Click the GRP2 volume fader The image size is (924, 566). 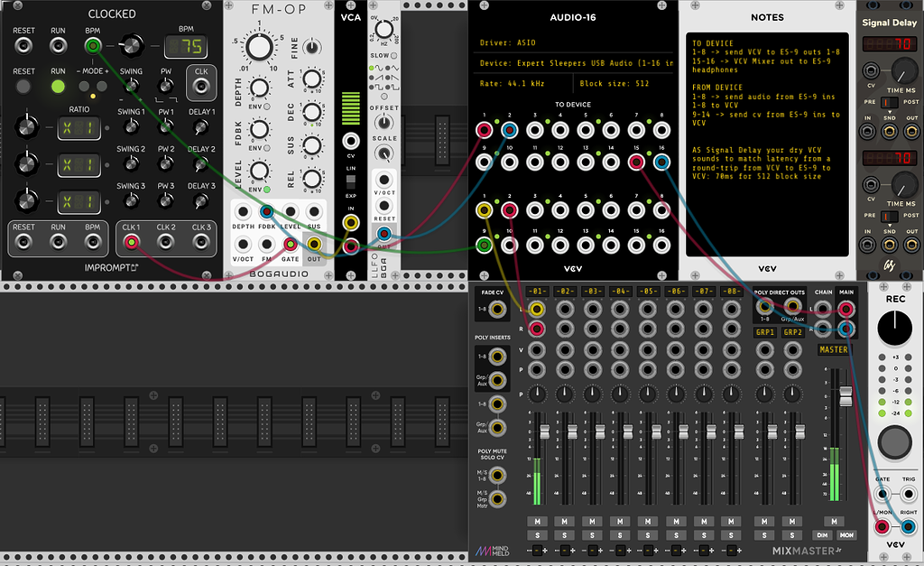pos(799,431)
